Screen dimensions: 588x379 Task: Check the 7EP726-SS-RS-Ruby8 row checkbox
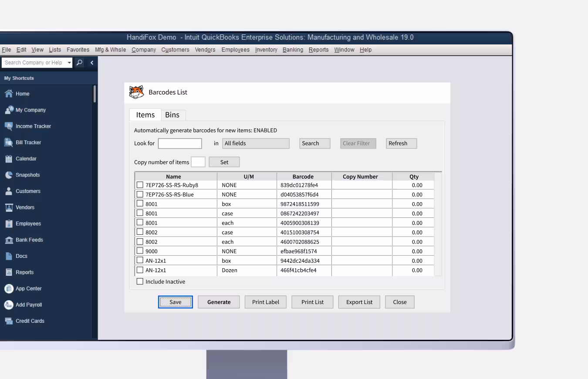140,185
